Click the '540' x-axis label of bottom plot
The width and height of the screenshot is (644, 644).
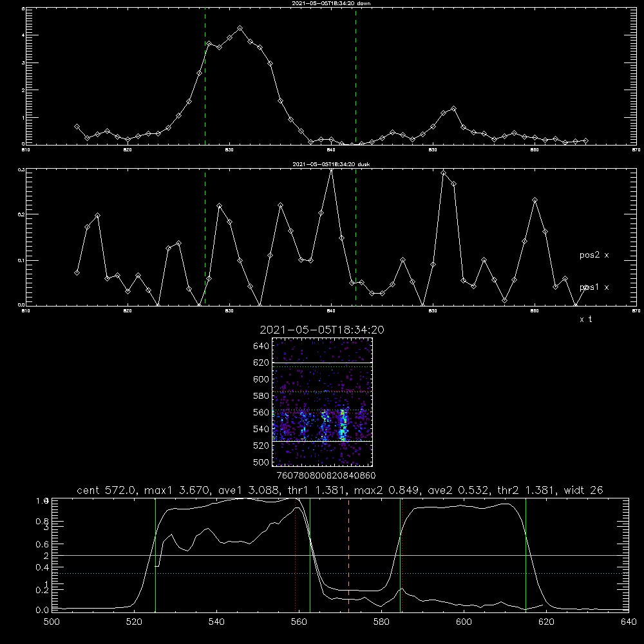pyautogui.click(x=216, y=622)
